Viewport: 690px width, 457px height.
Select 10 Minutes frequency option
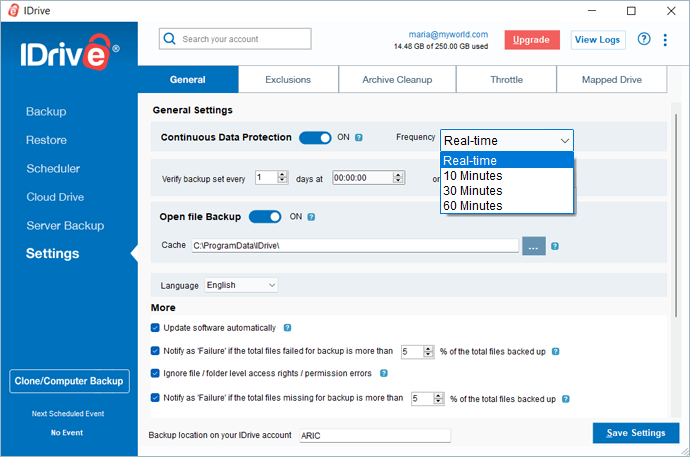pos(506,175)
